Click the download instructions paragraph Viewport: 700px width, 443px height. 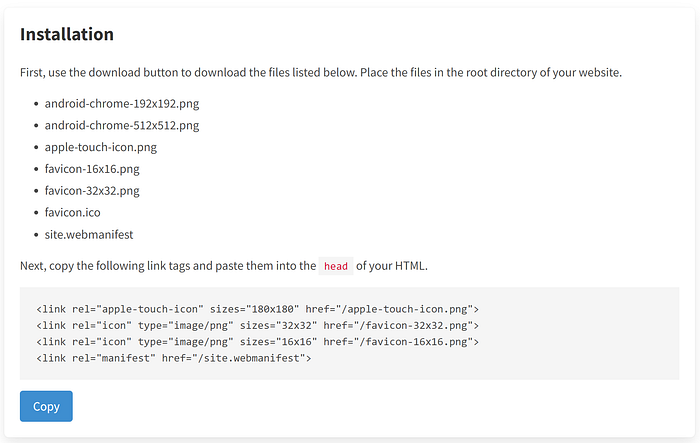tap(321, 72)
